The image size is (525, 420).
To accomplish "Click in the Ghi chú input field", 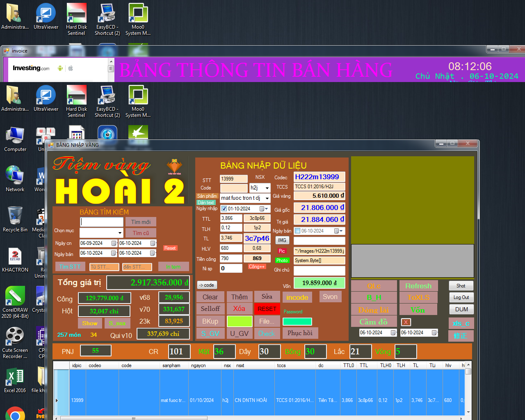I will pyautogui.click(x=319, y=270).
